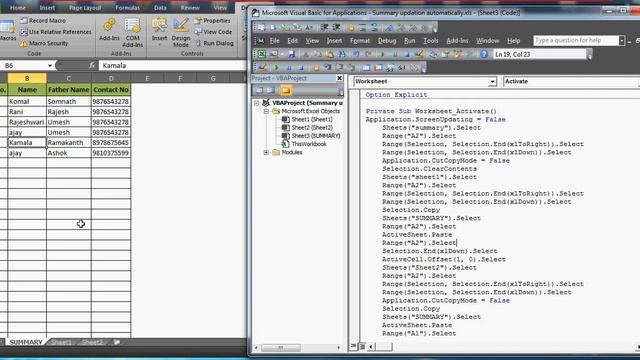Click Record Macro button in Excel
Screen dimensions: 640x360
pyautogui.click(x=43, y=20)
